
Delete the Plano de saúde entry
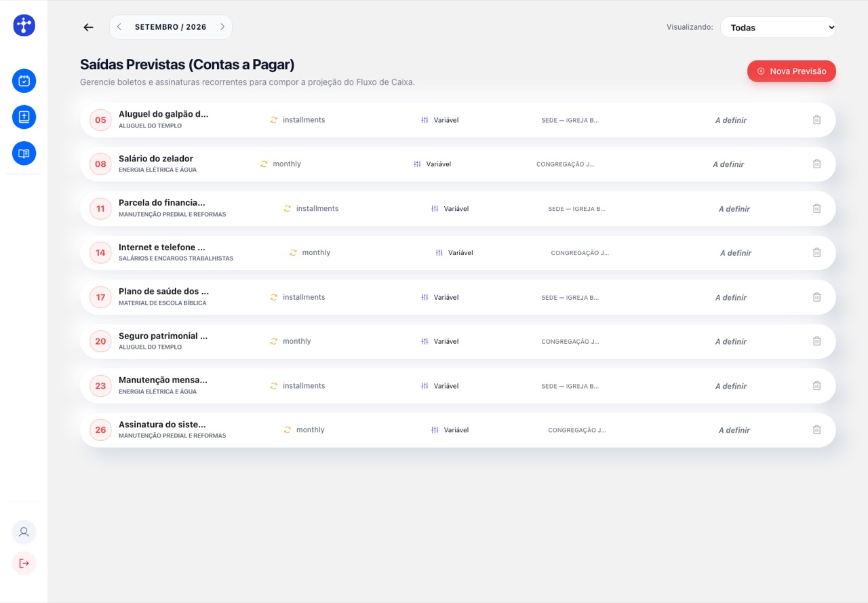(816, 297)
